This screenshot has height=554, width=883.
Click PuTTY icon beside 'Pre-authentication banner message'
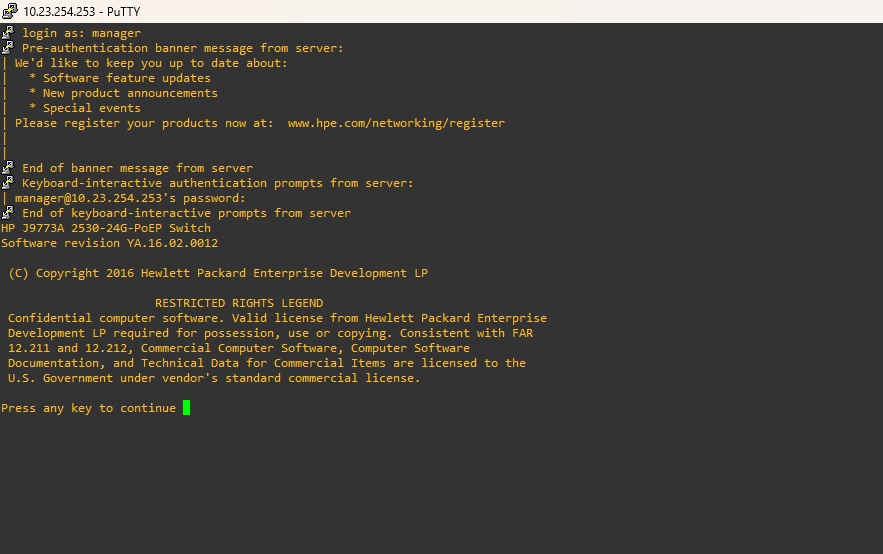[8, 47]
